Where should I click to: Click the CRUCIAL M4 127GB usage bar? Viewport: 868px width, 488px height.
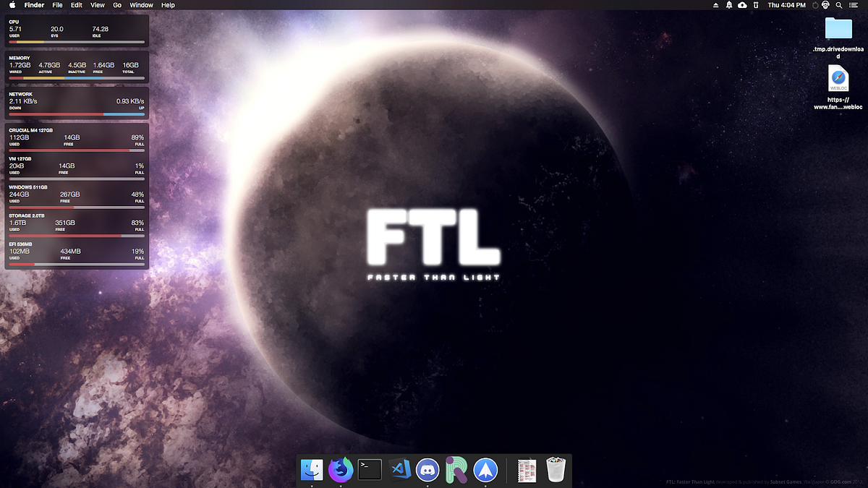point(77,150)
